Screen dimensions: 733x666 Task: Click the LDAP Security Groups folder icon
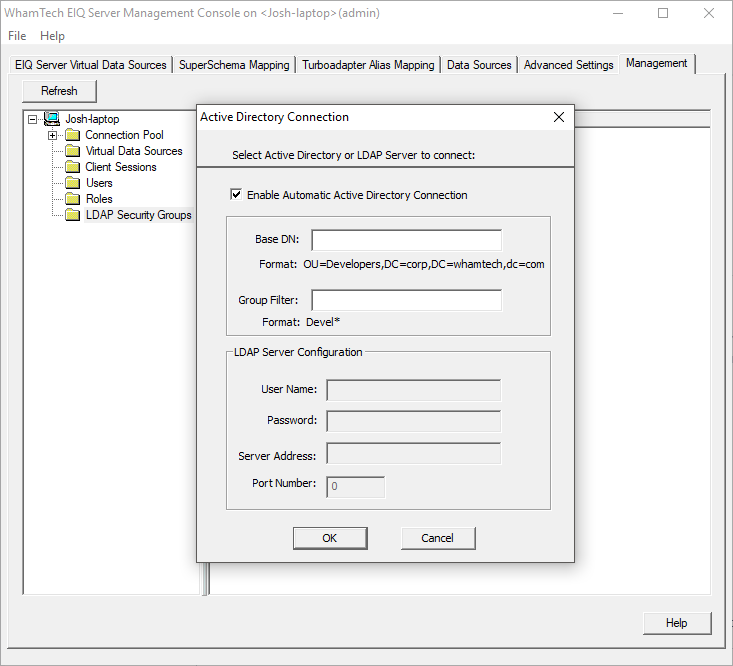(x=72, y=215)
